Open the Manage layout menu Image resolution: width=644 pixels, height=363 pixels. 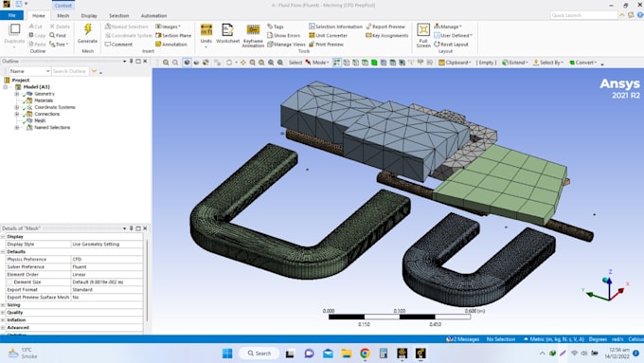[448, 27]
